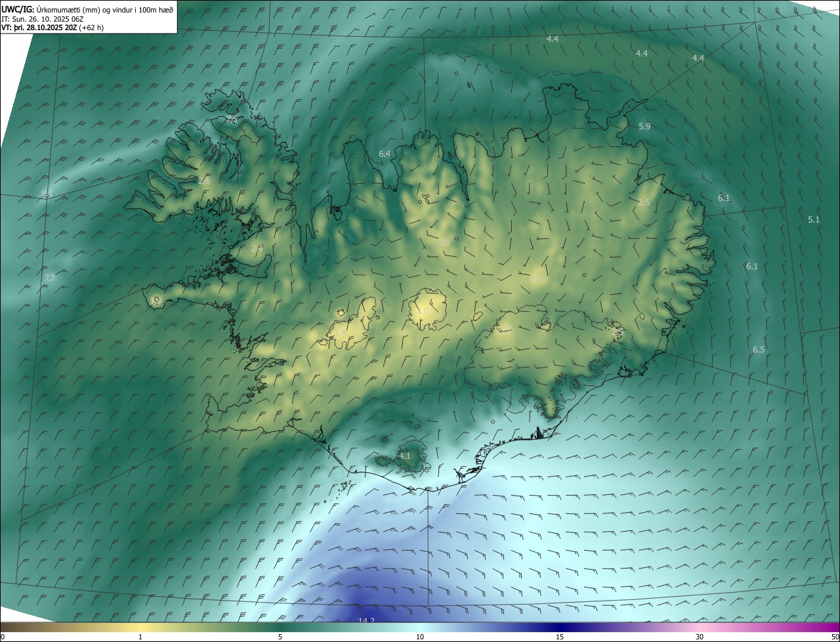Click the 15 tick on the colour scale
This screenshot has height=642, width=840.
(x=560, y=637)
